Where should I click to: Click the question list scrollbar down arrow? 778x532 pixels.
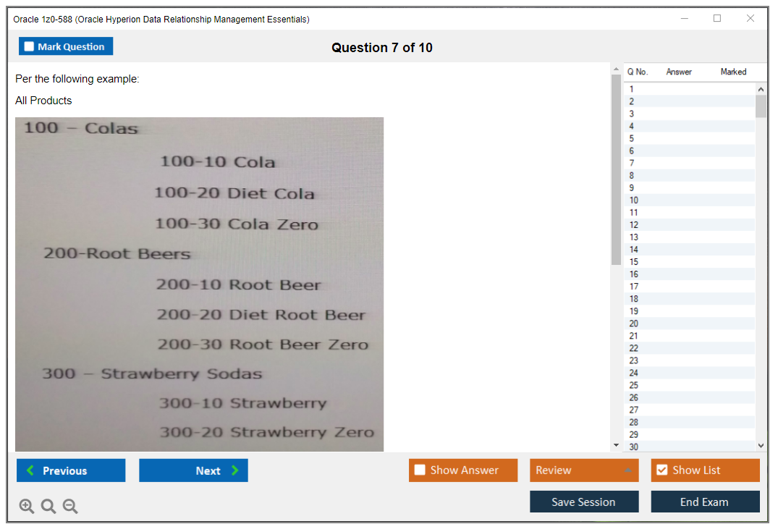[x=760, y=446]
